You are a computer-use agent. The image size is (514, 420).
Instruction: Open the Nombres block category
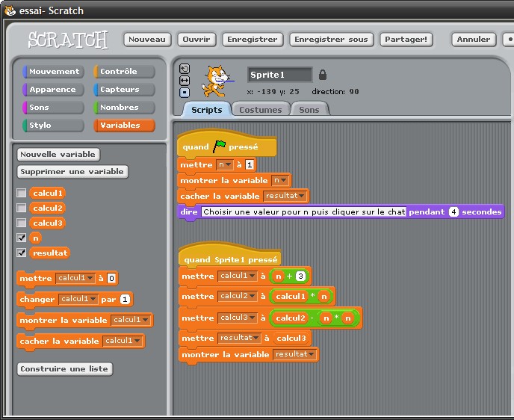tap(124, 107)
